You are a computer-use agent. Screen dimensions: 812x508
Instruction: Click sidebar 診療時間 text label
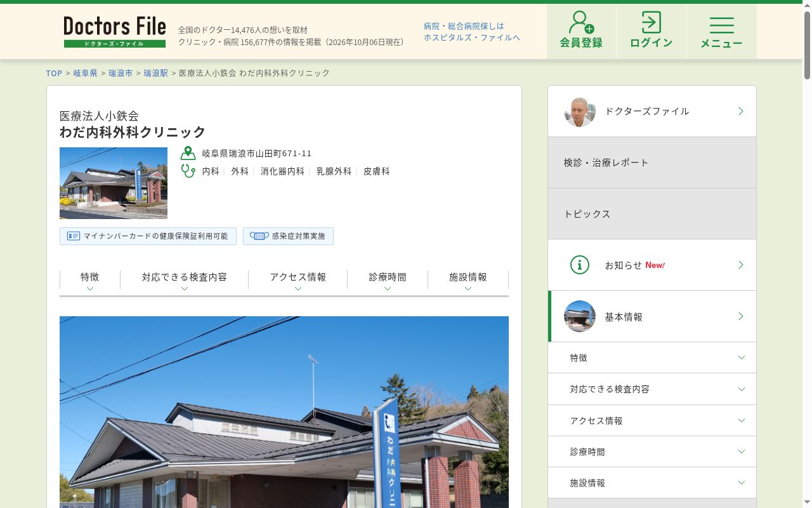(587, 452)
